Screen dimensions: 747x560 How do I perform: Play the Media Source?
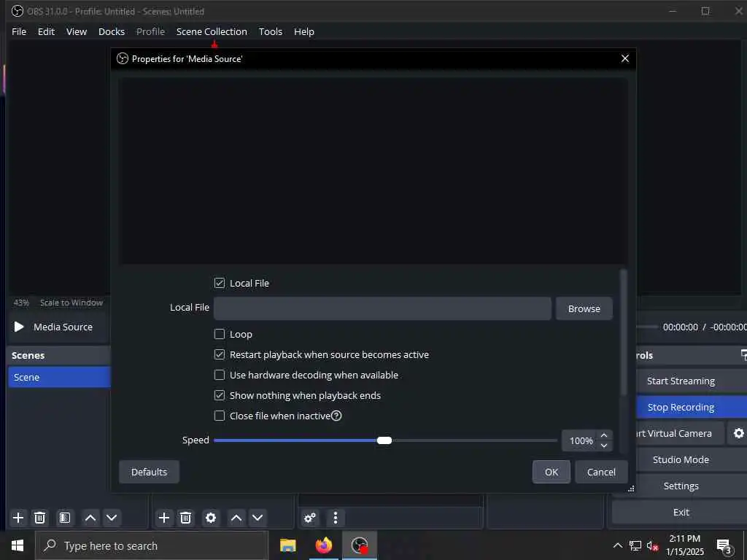[18, 327]
